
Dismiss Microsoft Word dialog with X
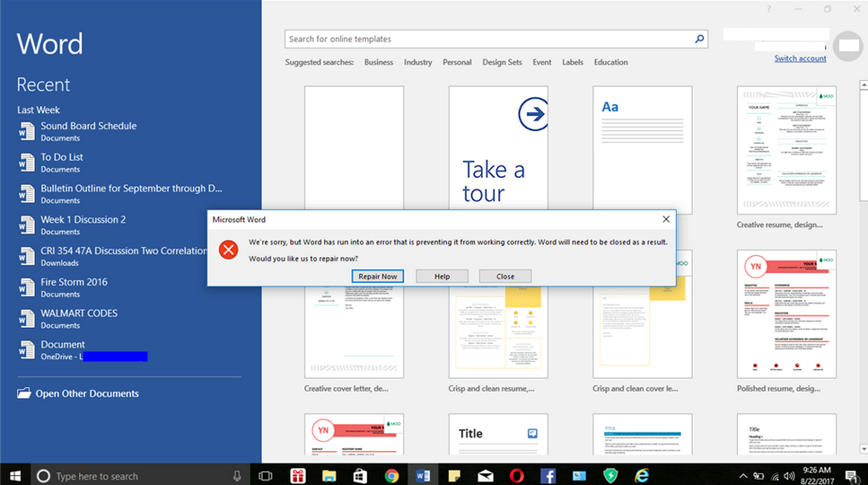click(x=666, y=219)
